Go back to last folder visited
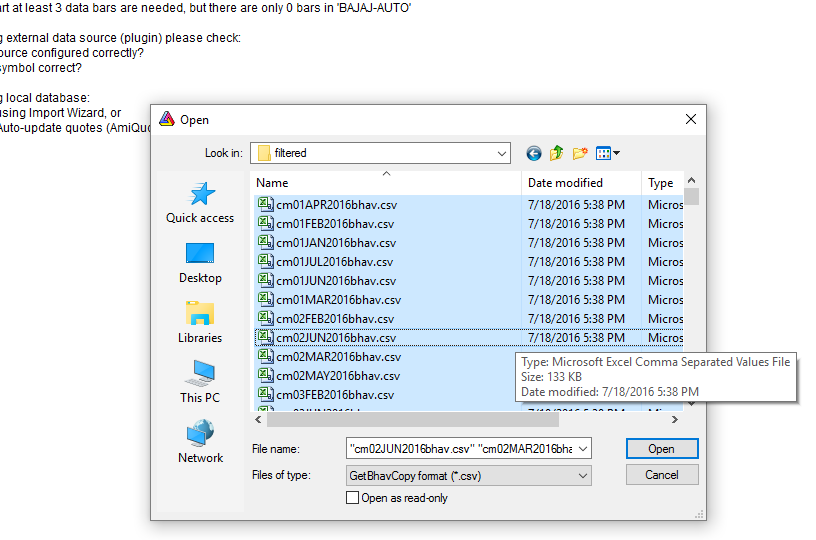 (533, 153)
